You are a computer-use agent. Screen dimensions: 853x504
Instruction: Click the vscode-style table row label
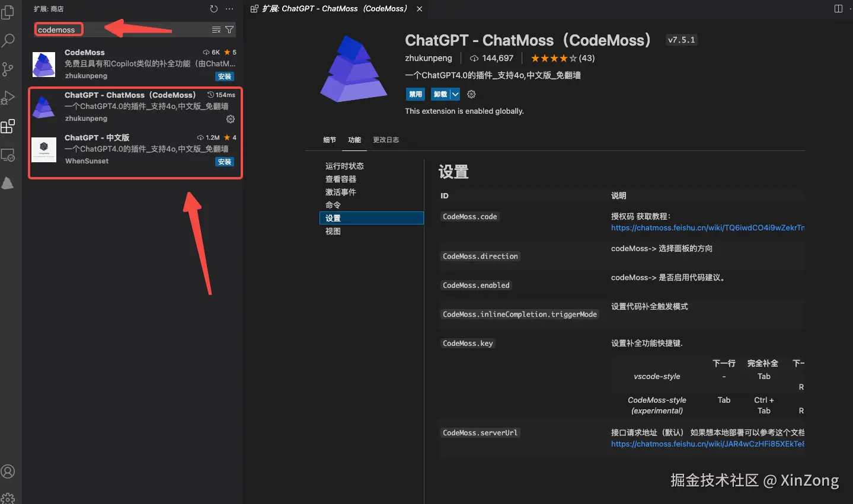(657, 376)
